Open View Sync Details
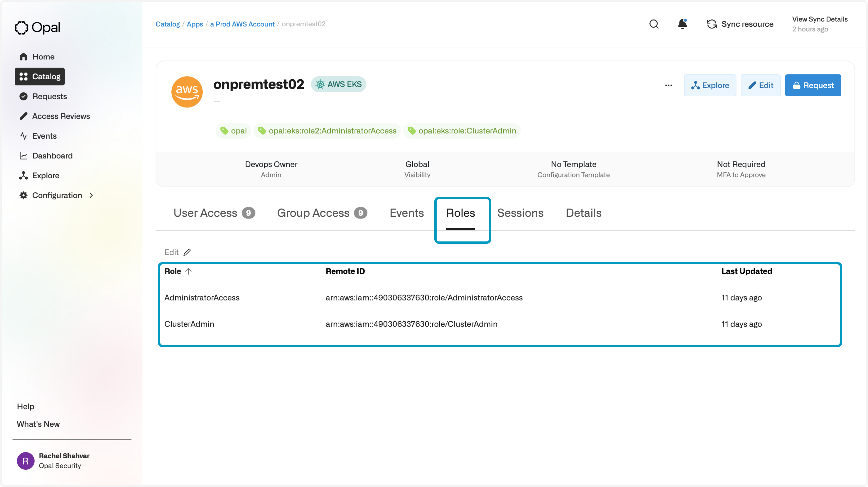 (x=820, y=19)
